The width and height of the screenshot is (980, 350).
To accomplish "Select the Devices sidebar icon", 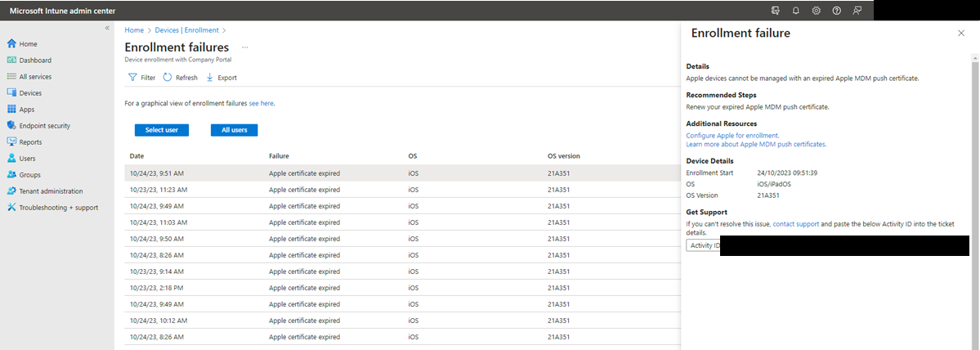I will tap(11, 93).
